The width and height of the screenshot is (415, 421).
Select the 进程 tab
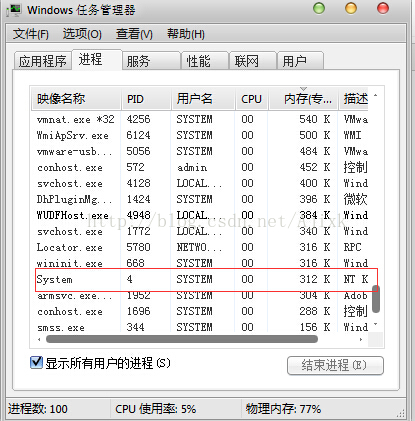coord(97,60)
